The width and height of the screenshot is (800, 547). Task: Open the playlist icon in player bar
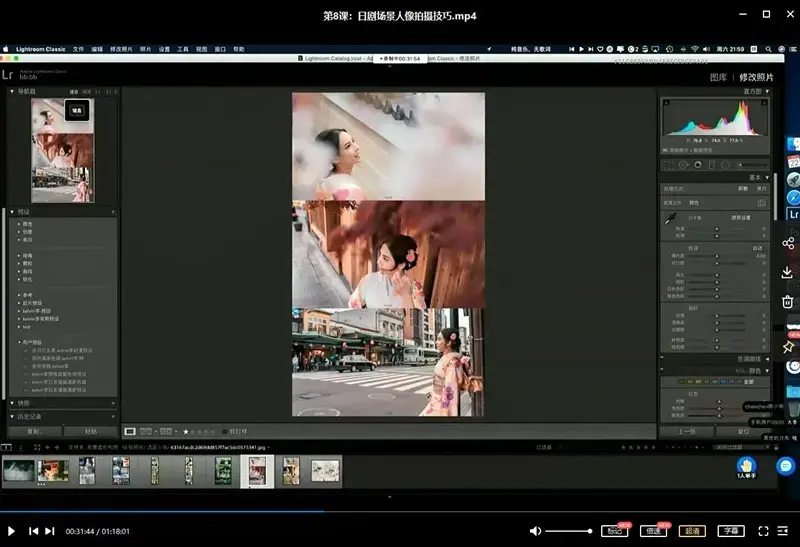[x=787, y=531]
